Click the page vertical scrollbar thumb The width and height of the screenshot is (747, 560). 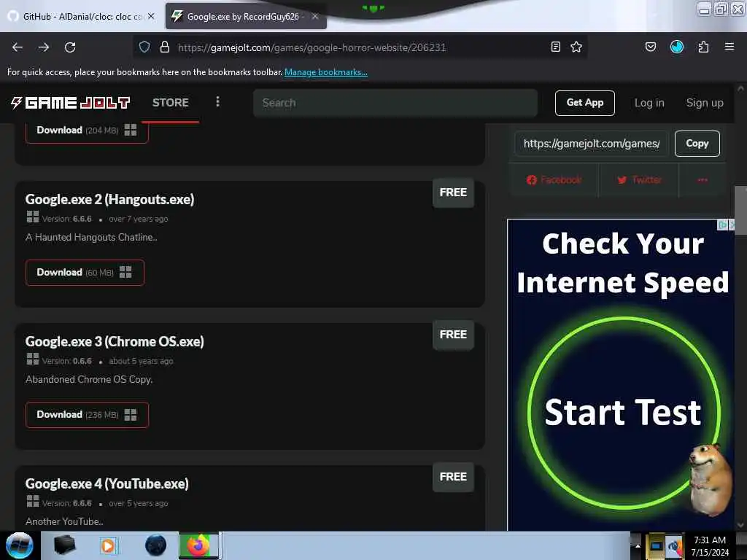[740, 211]
